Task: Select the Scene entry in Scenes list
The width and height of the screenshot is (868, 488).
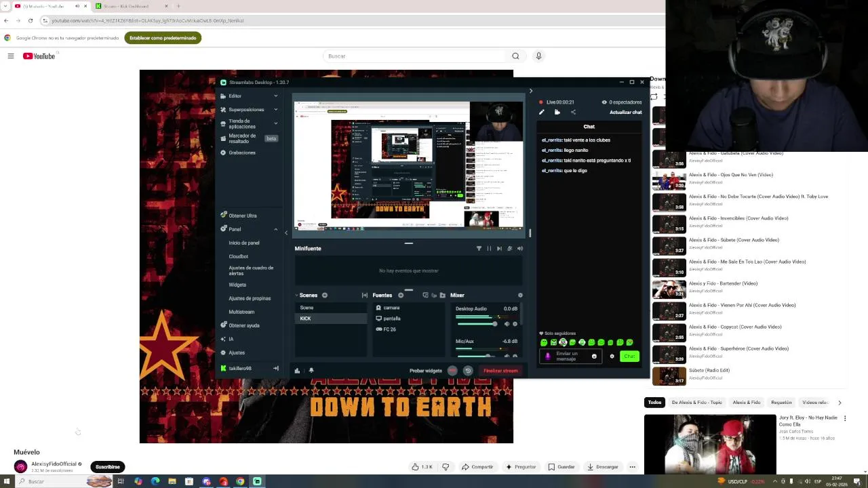Action: (332, 308)
